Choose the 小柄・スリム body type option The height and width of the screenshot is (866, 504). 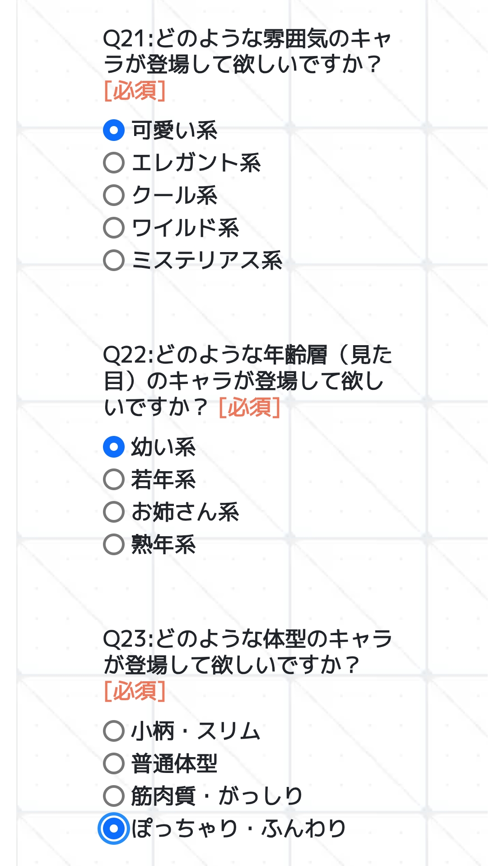tap(114, 731)
